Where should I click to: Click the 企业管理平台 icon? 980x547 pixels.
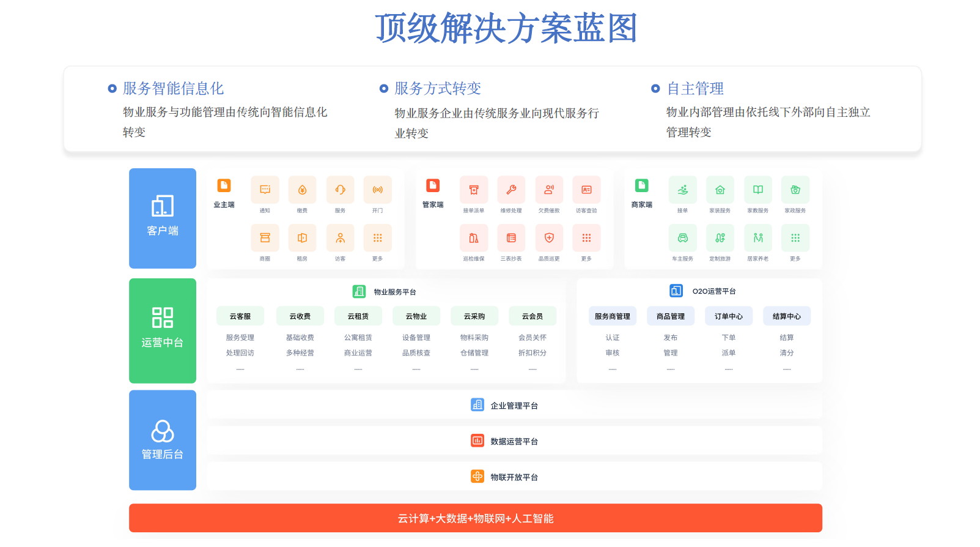(477, 404)
